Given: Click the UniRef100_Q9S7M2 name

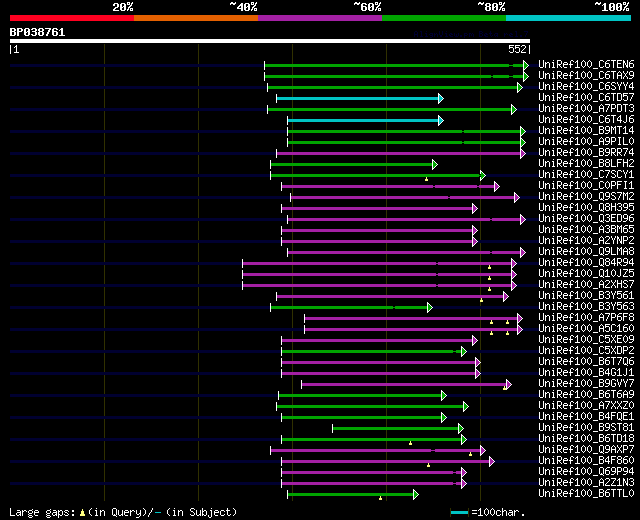Looking at the screenshot, I should (x=586, y=197).
